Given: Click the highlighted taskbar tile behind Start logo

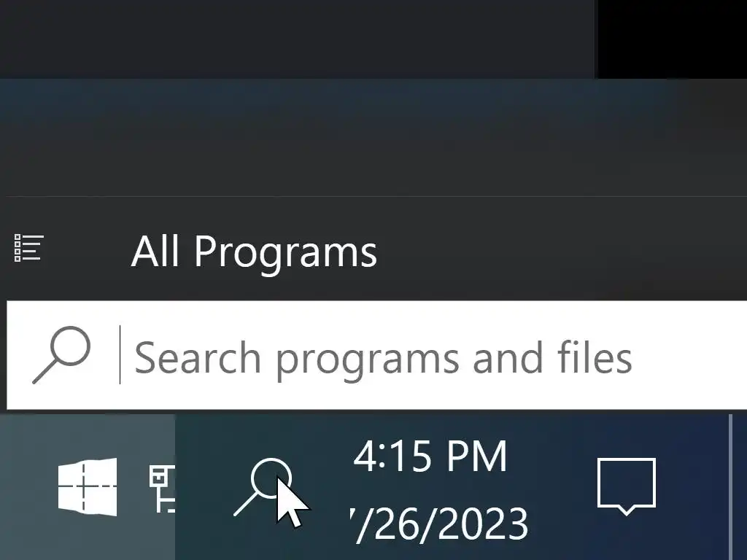Looking at the screenshot, I should [x=88, y=486].
